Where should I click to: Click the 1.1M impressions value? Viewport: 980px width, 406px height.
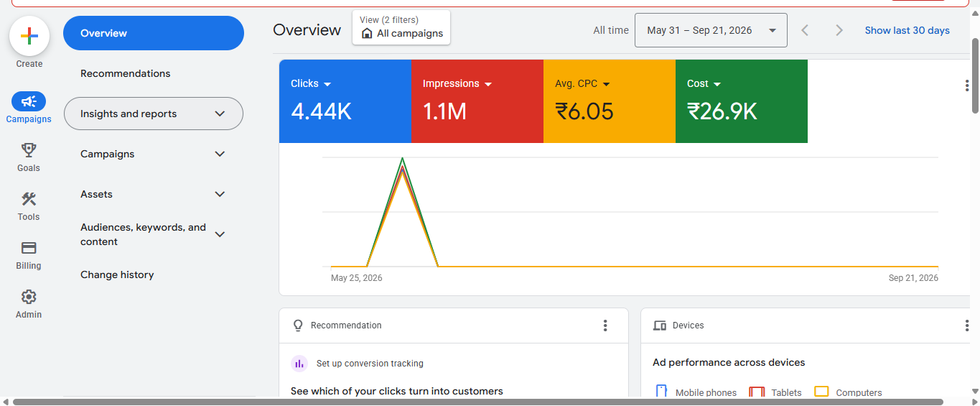point(444,111)
